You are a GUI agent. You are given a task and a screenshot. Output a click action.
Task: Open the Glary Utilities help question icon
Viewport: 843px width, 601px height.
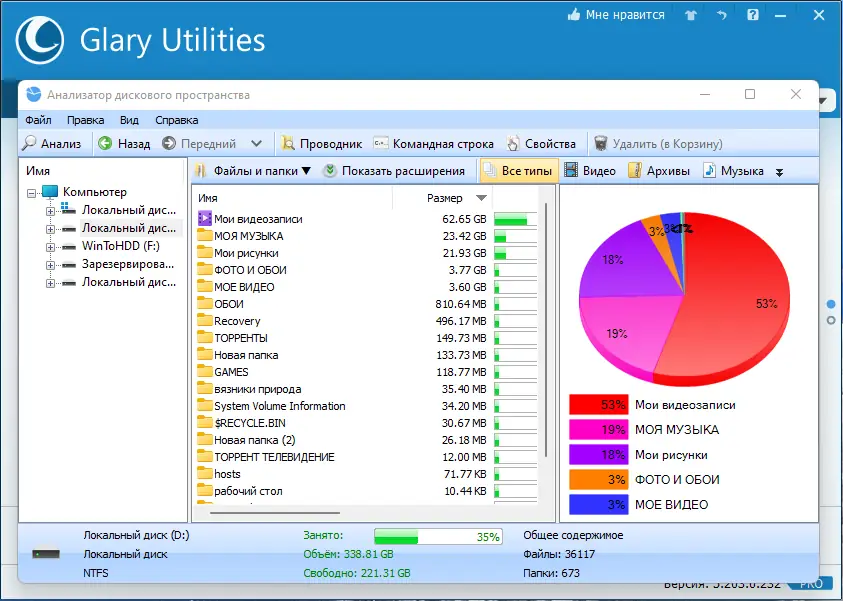[753, 15]
